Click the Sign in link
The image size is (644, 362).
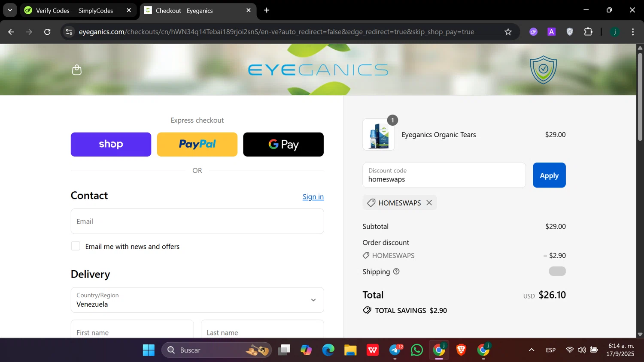313,196
